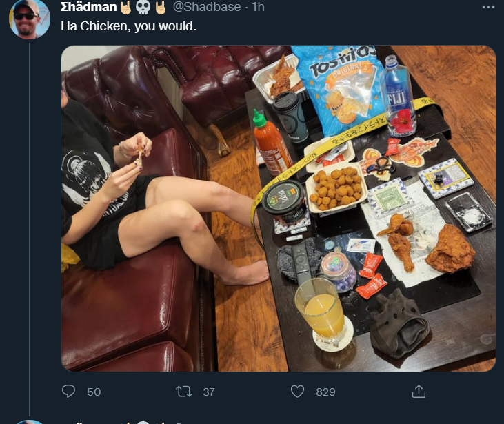Visit the @Shadbase handle link
Viewport: 504px width, 424px height.
207,7
